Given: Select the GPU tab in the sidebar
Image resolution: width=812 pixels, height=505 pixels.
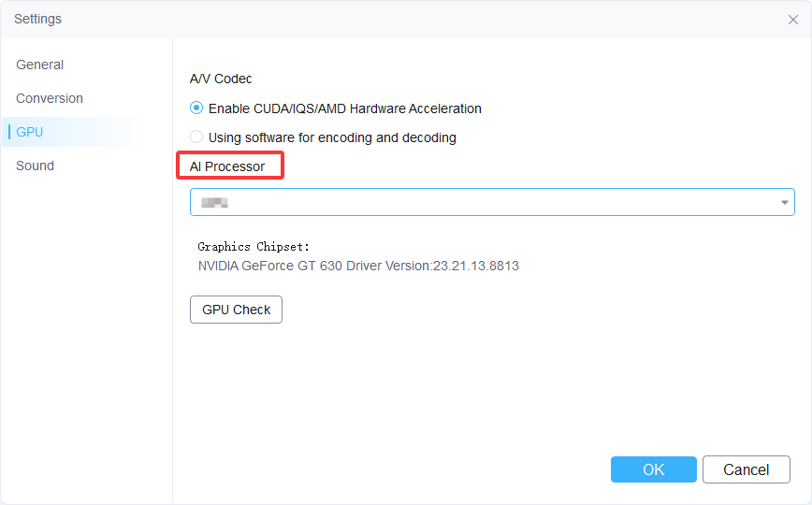Looking at the screenshot, I should click(x=30, y=132).
